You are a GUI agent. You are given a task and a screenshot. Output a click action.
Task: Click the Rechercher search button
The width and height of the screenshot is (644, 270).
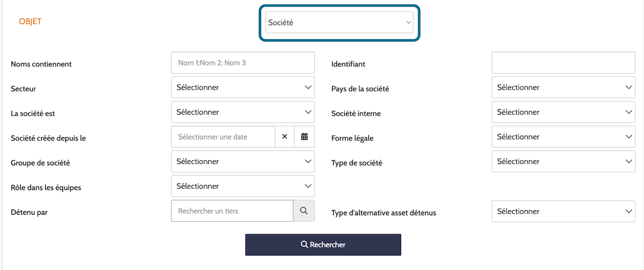(x=323, y=245)
